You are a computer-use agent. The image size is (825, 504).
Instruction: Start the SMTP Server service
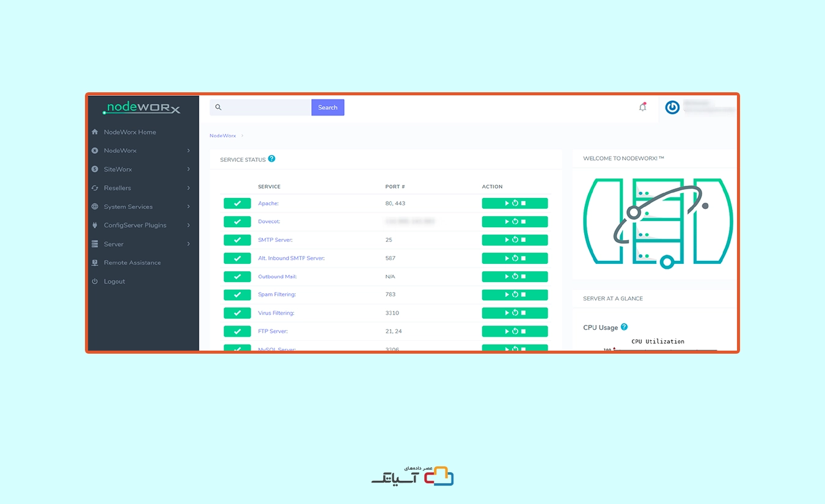(507, 240)
